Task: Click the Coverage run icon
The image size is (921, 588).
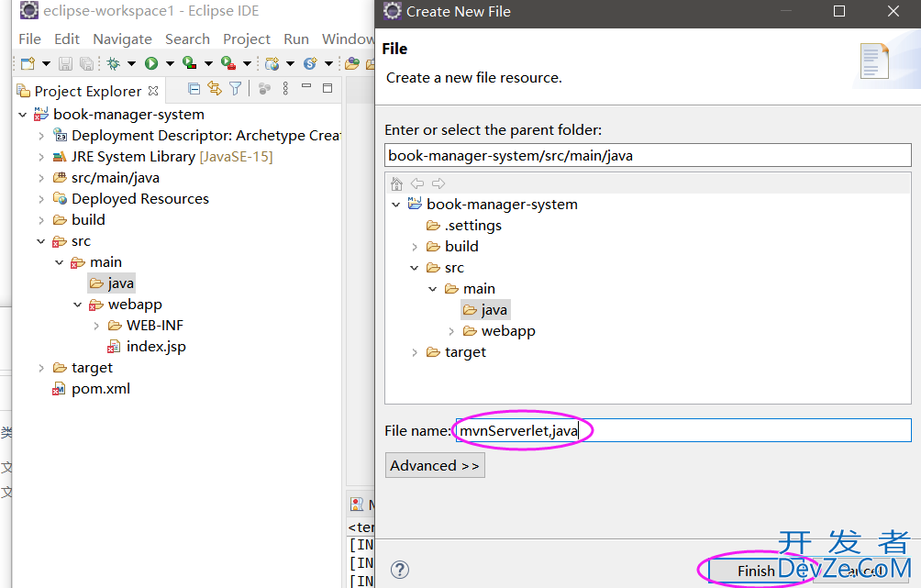Action: [190, 63]
